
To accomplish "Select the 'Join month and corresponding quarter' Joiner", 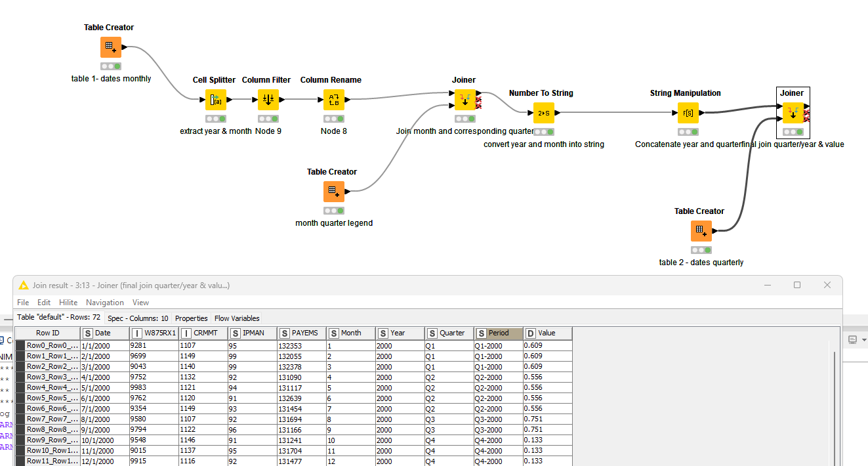I will 465,100.
